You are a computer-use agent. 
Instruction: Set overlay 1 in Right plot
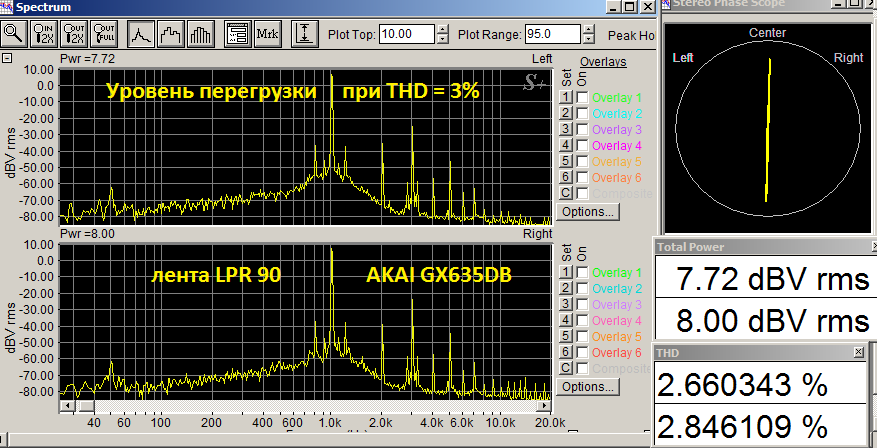566,272
